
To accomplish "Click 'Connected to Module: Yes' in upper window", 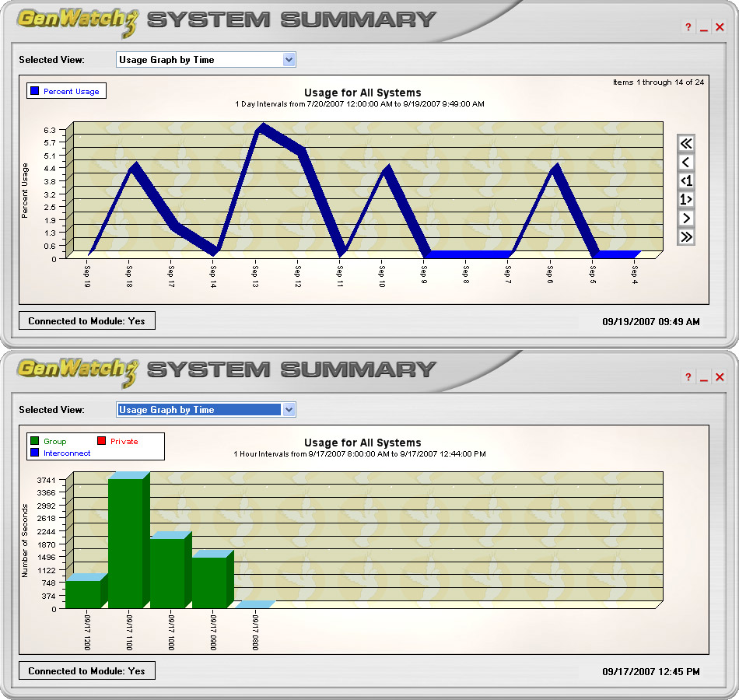I will coord(86,321).
